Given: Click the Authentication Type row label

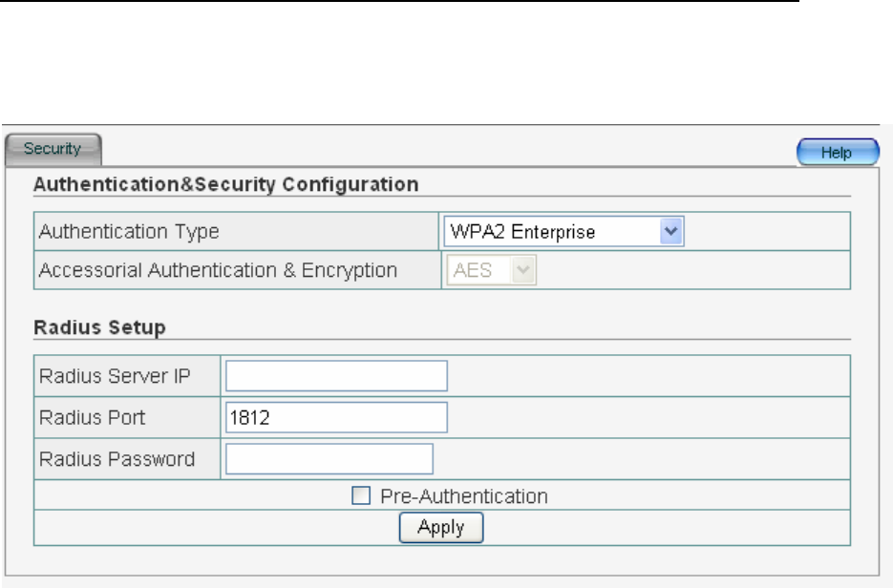Looking at the screenshot, I should click(127, 231).
